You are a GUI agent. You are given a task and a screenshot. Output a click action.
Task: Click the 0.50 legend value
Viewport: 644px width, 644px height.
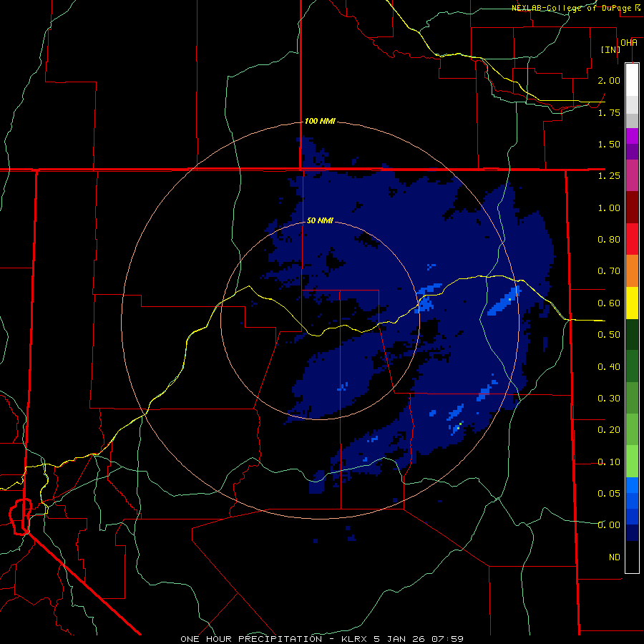[x=609, y=335]
